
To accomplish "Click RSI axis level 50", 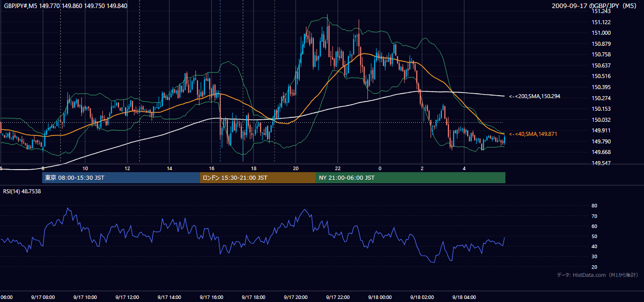I will click(595, 236).
